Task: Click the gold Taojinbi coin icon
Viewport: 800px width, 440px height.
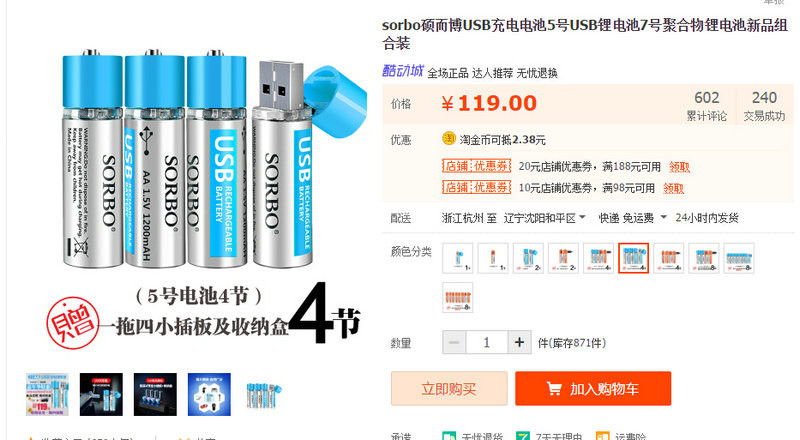Action: coord(448,139)
